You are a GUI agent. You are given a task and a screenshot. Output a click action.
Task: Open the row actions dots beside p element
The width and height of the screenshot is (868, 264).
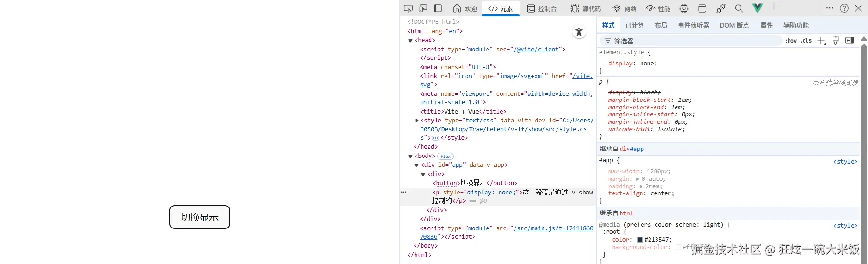pos(403,192)
